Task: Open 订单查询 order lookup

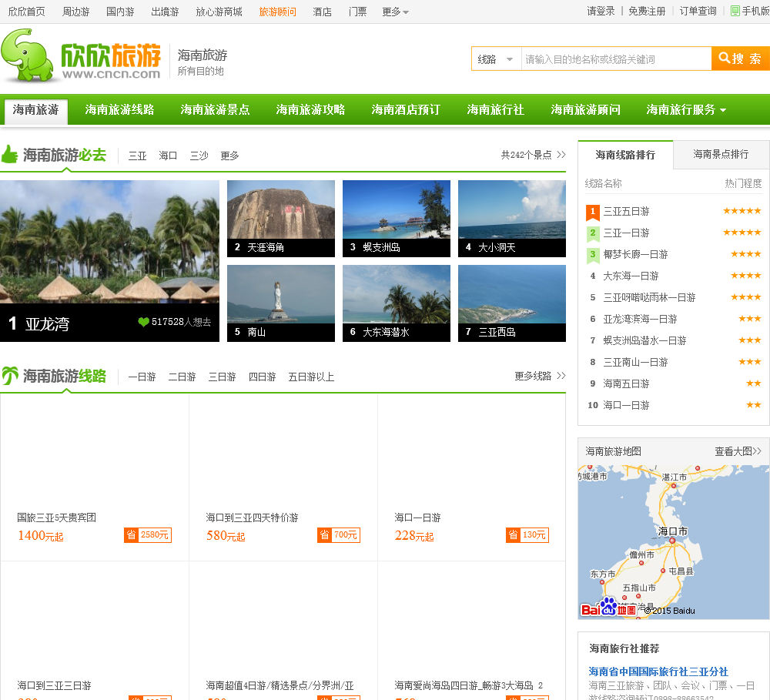Action: click(x=698, y=12)
